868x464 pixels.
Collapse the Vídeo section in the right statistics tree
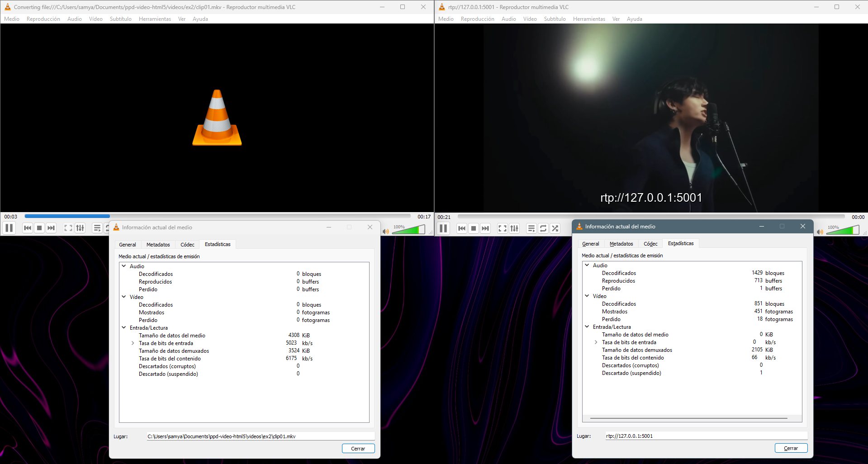tap(587, 296)
